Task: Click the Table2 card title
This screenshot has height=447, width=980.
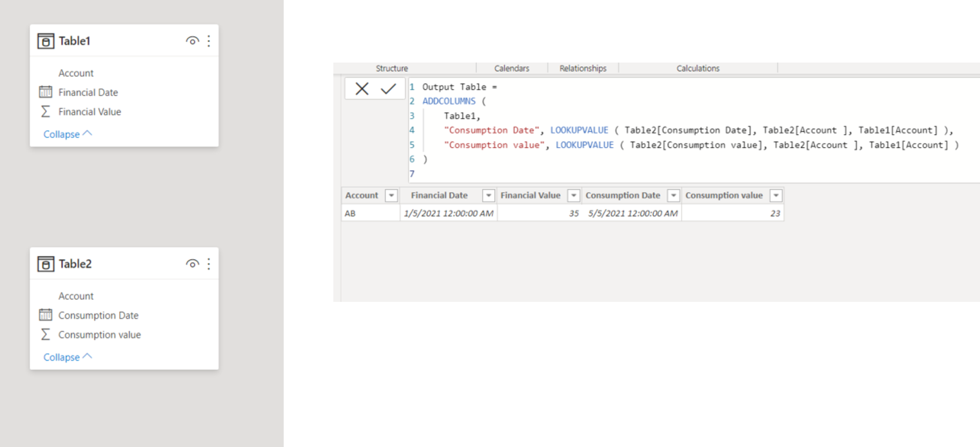Action: point(75,264)
